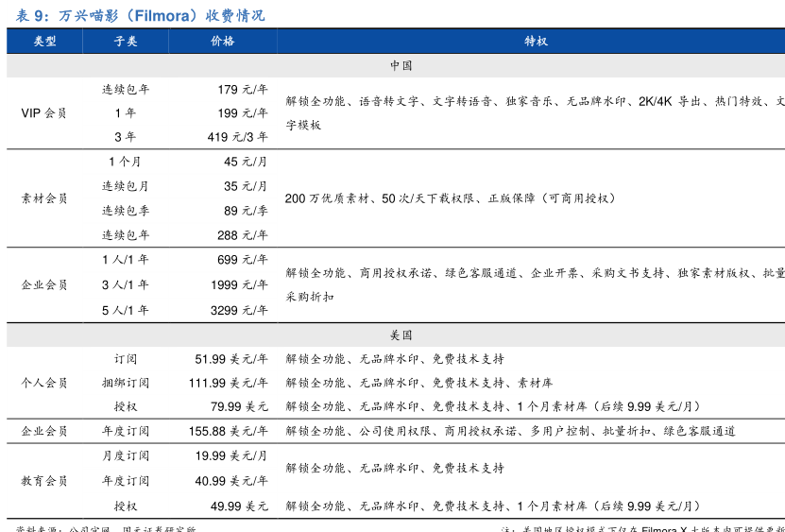Image resolution: width=785 pixels, height=532 pixels.
Task: Click the table title 表 9 万兴喵影
Action: pos(135,15)
